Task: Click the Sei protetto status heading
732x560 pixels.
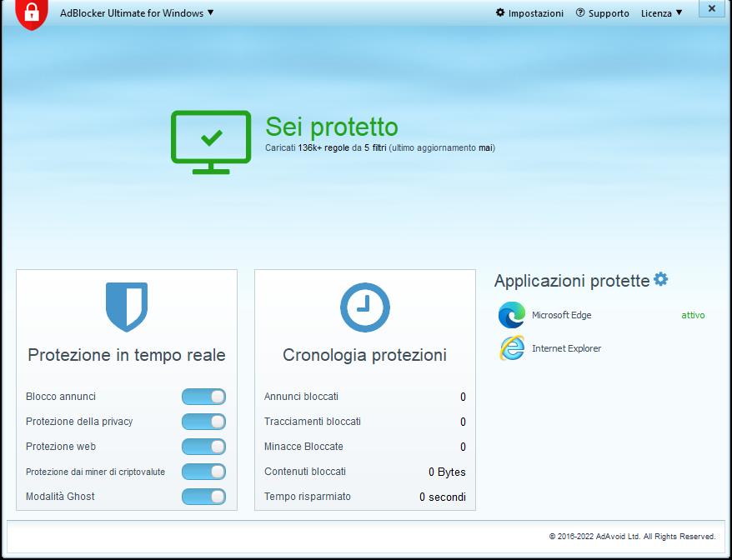Action: point(332,127)
